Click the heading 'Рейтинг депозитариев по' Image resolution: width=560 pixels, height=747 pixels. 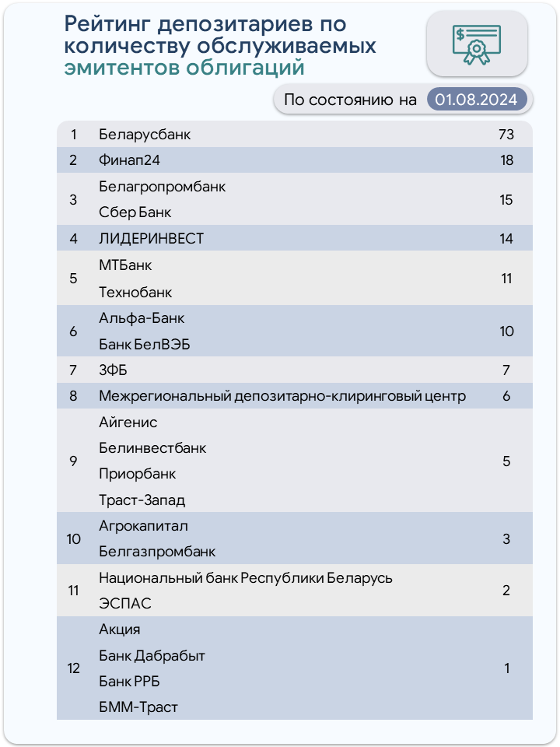(x=205, y=24)
